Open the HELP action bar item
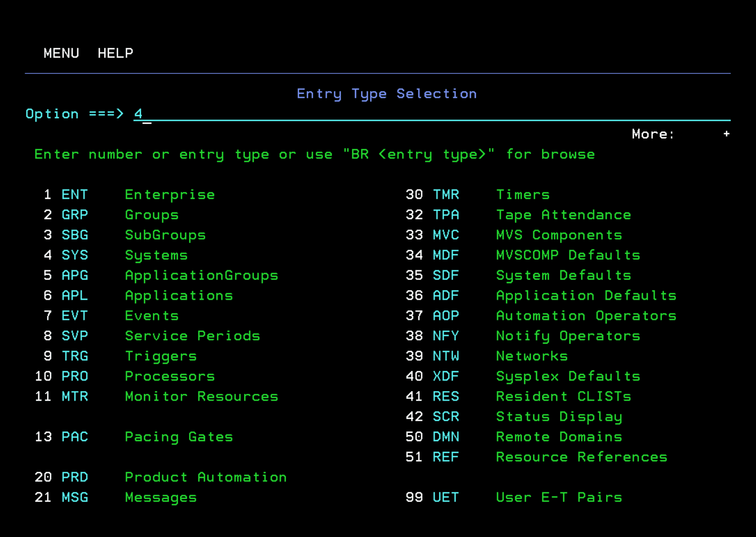Viewport: 756px width, 537px height. [115, 53]
